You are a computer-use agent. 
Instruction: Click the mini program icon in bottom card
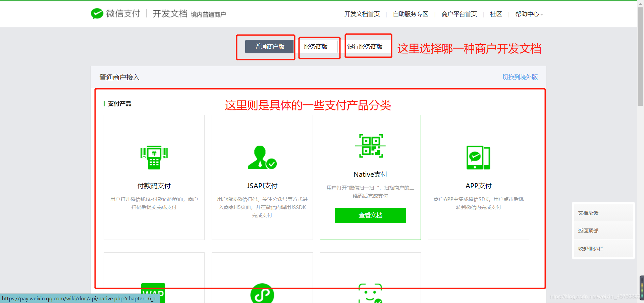pyautogui.click(x=262, y=293)
